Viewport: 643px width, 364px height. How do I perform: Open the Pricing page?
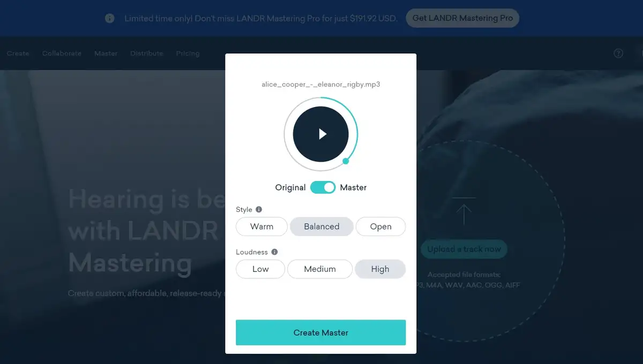[x=188, y=54]
